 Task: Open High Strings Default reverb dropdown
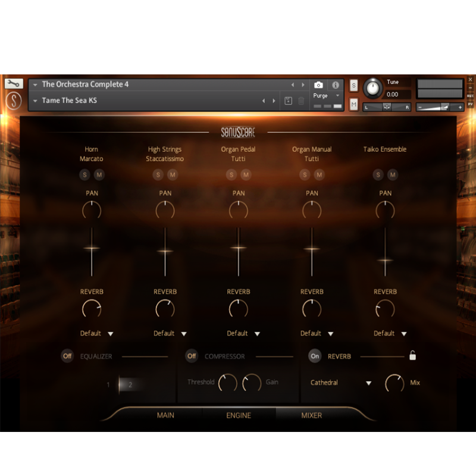click(170, 333)
